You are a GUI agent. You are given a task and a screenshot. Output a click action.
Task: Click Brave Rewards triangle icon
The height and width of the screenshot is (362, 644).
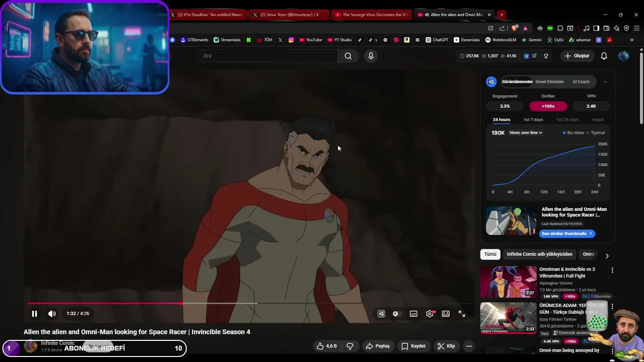pos(525,28)
